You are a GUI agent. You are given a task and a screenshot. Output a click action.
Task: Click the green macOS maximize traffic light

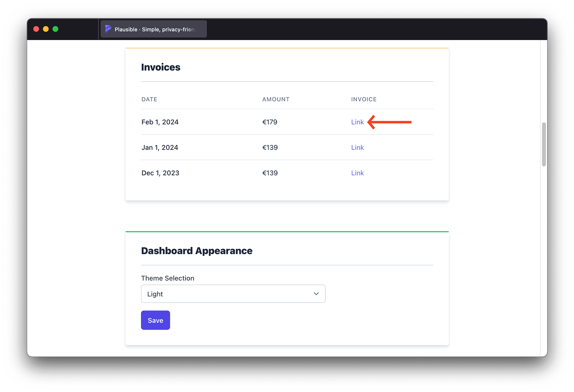point(55,28)
